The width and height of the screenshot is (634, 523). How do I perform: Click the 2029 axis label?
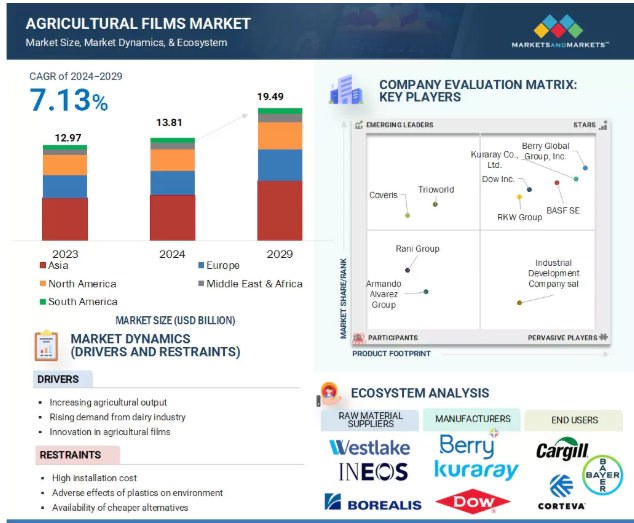[x=280, y=254]
